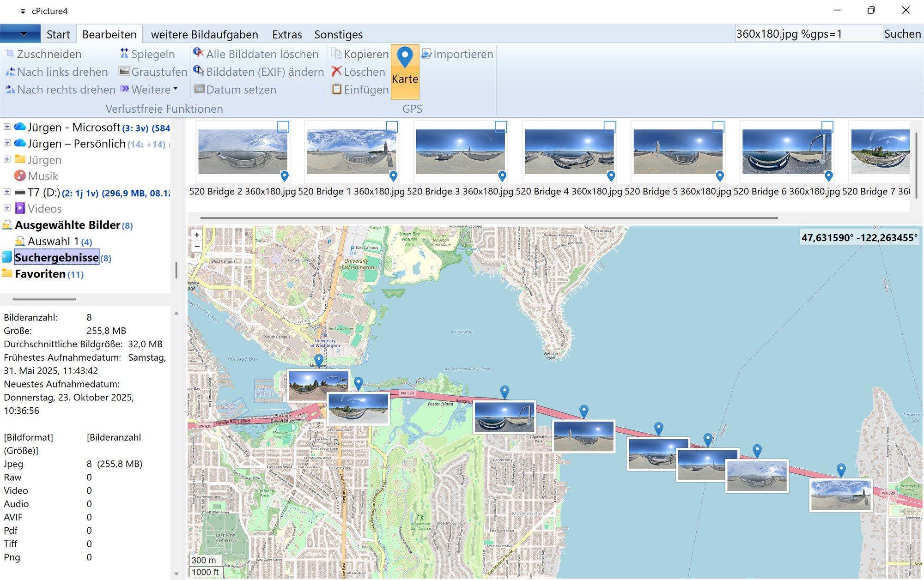Click map marker above Foster Island photo
The width and height of the screenshot is (924, 580).
pos(505,392)
